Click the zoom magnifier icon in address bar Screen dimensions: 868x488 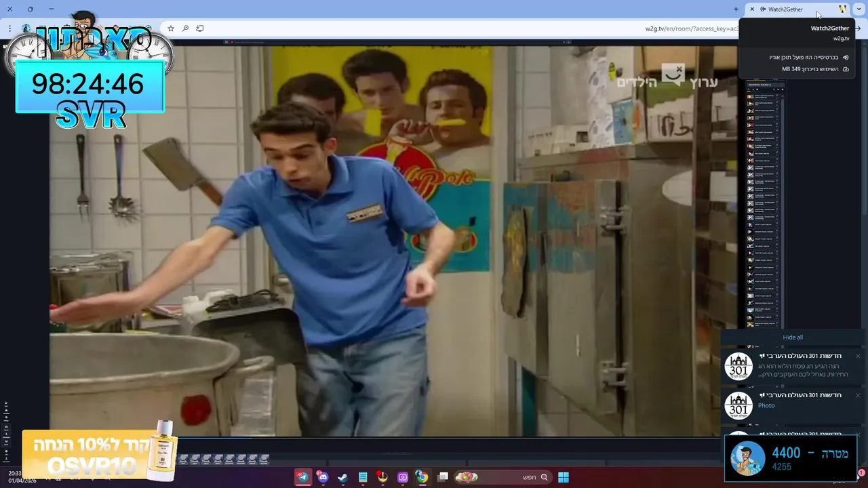185,28
